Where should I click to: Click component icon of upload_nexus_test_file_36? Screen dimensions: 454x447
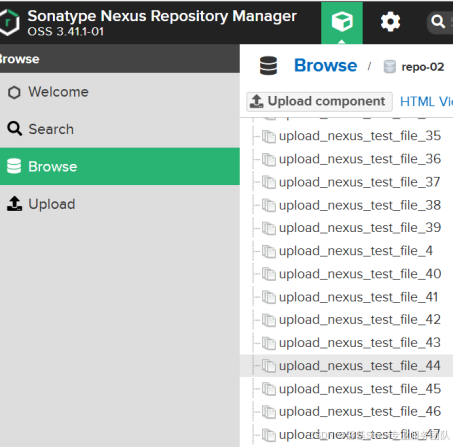[x=269, y=159]
